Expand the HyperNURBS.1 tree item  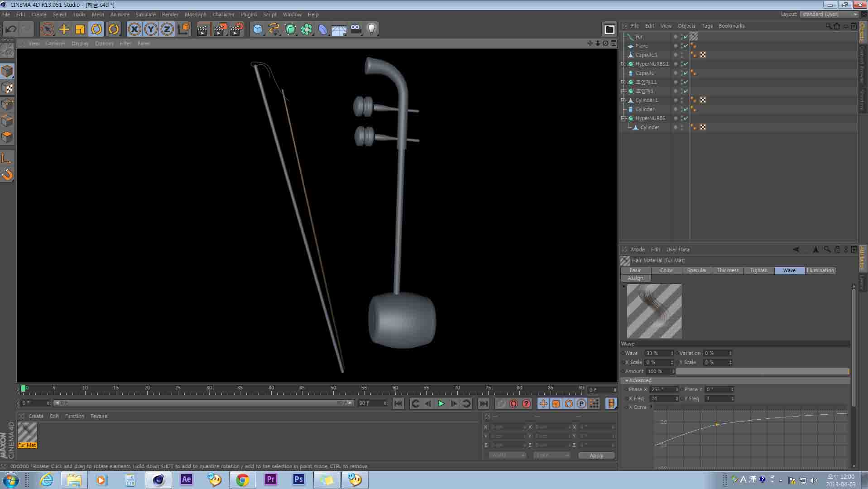coord(623,64)
